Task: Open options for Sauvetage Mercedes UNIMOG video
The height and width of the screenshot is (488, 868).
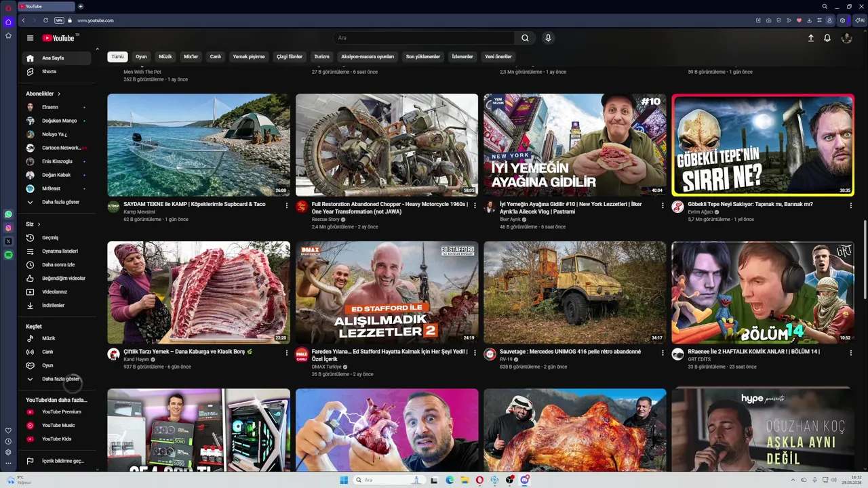Action: coord(663,353)
